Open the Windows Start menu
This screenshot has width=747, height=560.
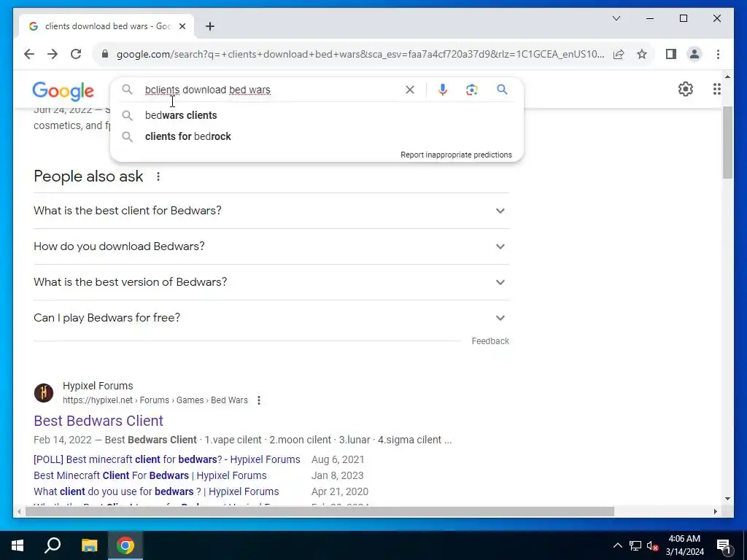tap(18, 545)
